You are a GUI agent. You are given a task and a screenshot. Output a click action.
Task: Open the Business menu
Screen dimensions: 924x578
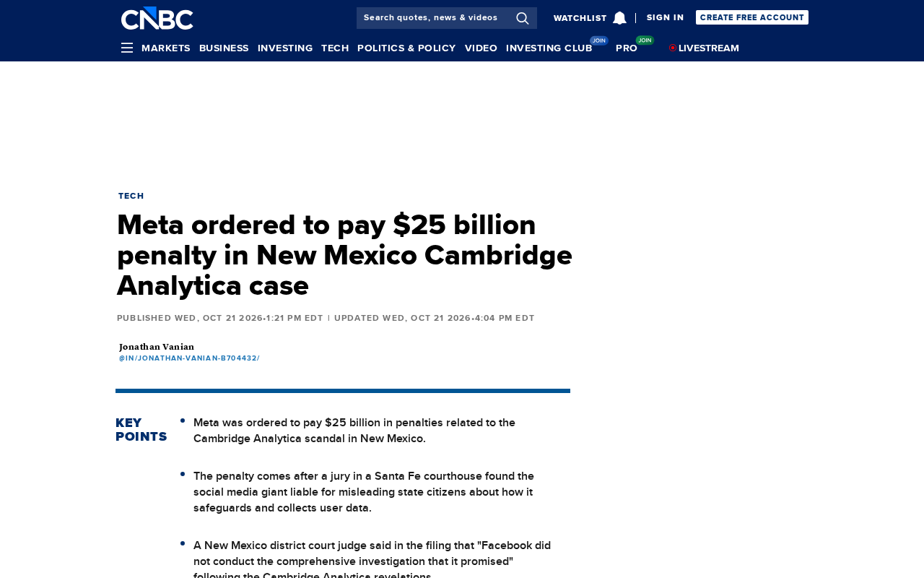(224, 48)
